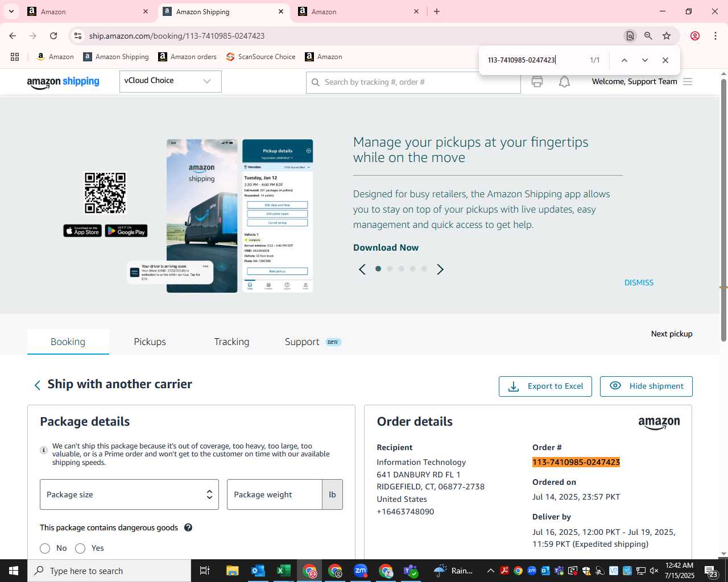Screen dimensions: 728x582
Task: Open the Package size dropdown
Action: [x=129, y=494]
